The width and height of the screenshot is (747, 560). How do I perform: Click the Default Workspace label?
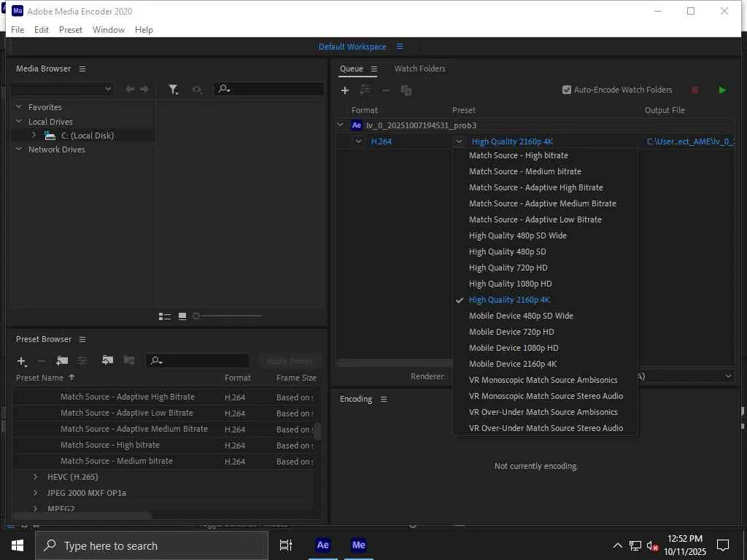[x=352, y=47]
